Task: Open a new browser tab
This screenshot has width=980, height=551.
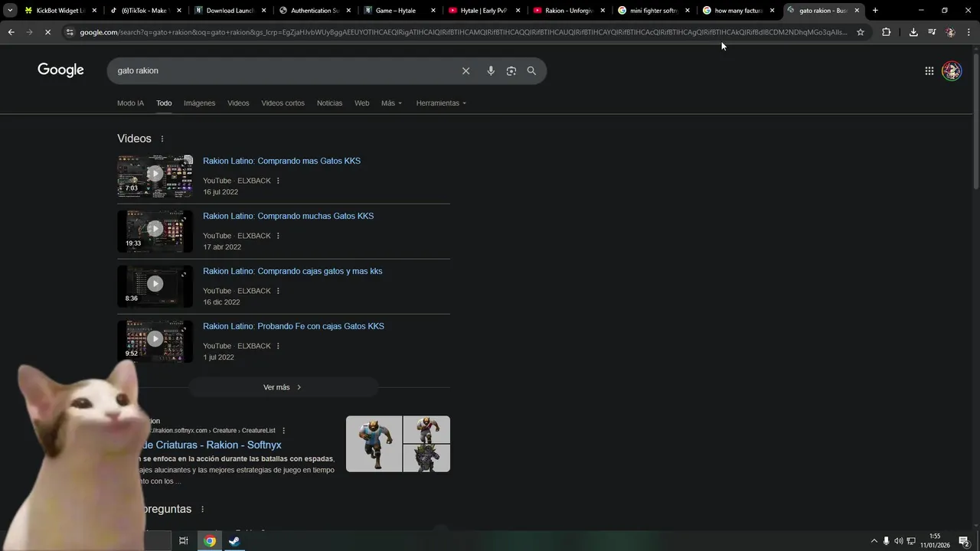Action: coord(875,10)
